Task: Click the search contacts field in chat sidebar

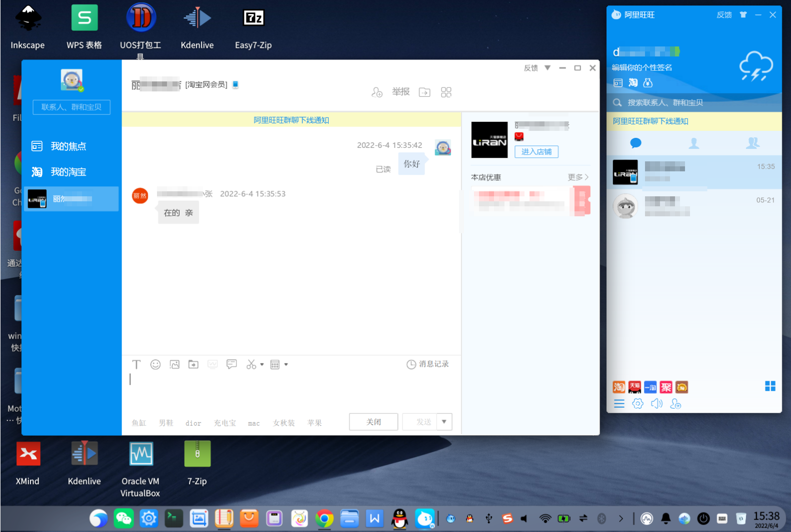Action: pos(71,107)
